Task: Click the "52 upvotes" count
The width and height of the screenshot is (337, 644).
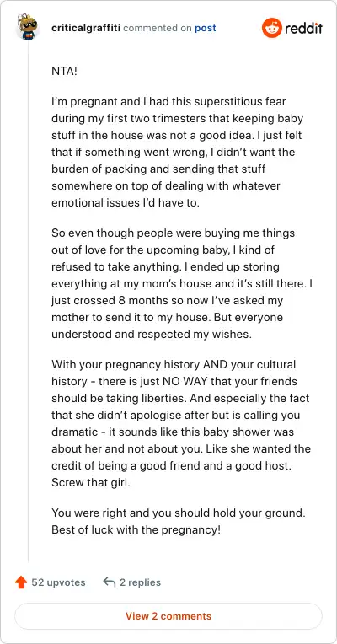Action: point(58,582)
